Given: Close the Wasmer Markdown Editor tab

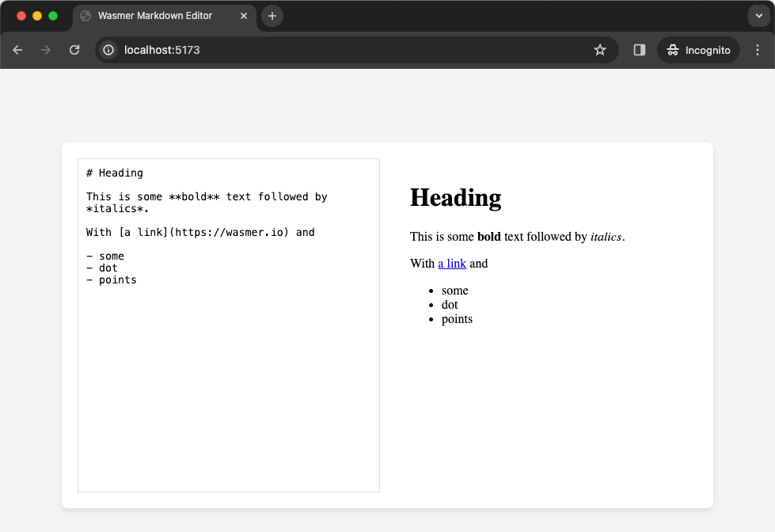Looking at the screenshot, I should point(244,15).
